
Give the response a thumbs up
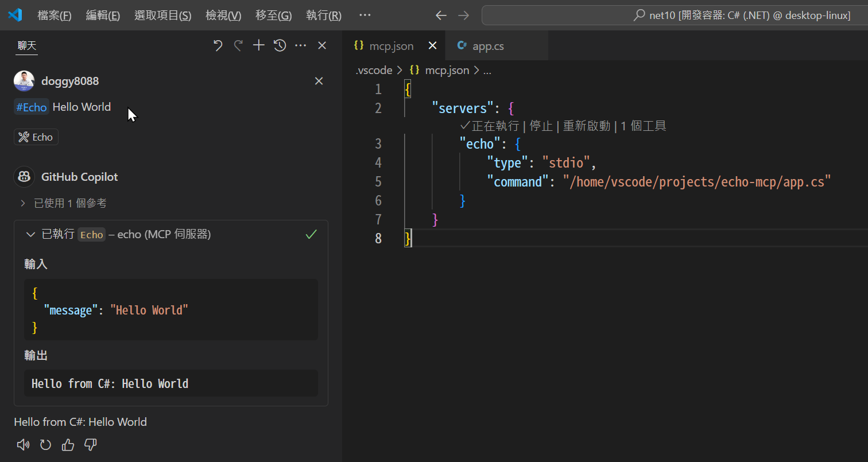tap(68, 445)
